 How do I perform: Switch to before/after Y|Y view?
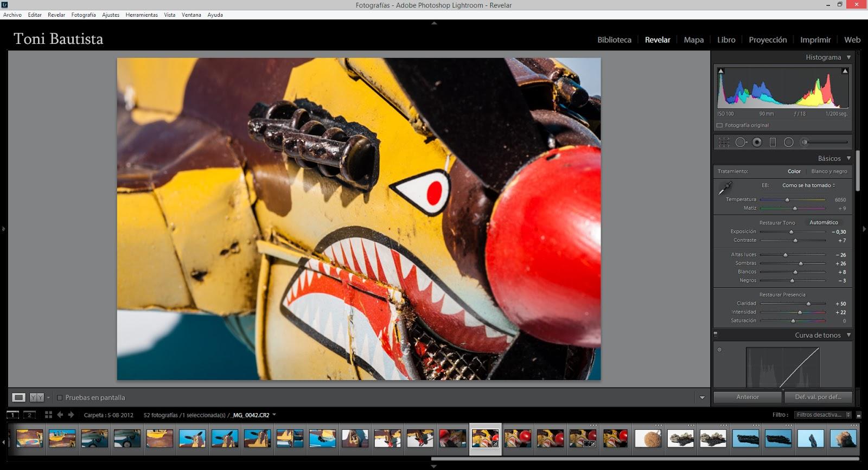[x=36, y=397]
